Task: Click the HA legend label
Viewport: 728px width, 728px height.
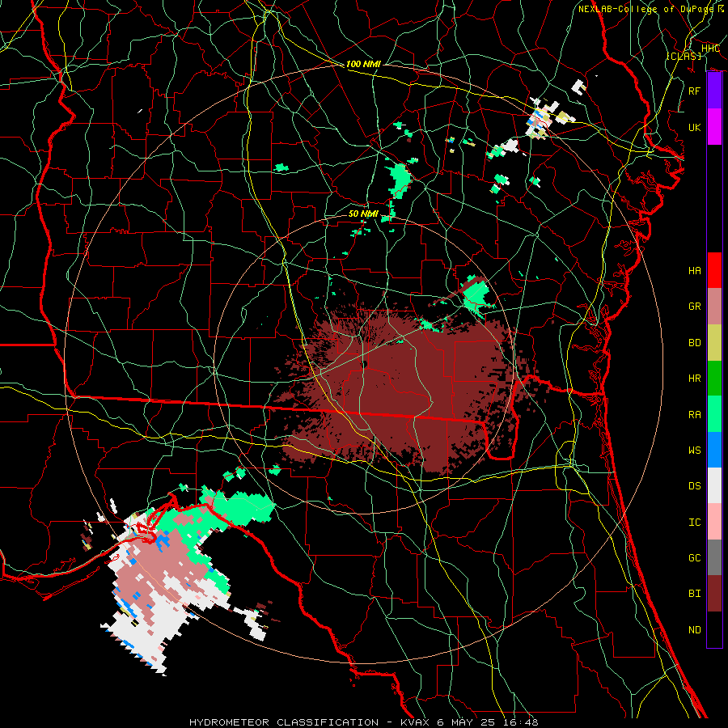Action: pos(695,271)
